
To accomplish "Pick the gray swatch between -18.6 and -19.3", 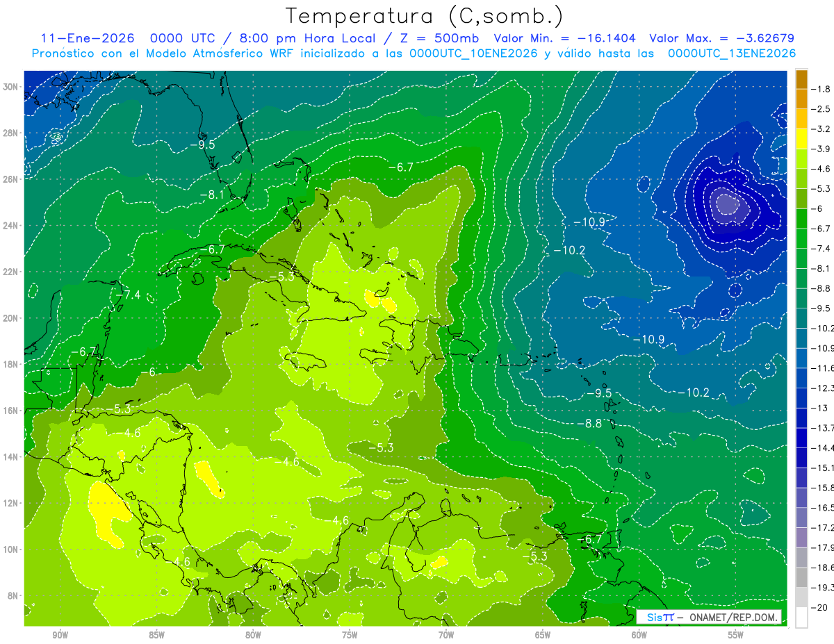I will [x=801, y=577].
